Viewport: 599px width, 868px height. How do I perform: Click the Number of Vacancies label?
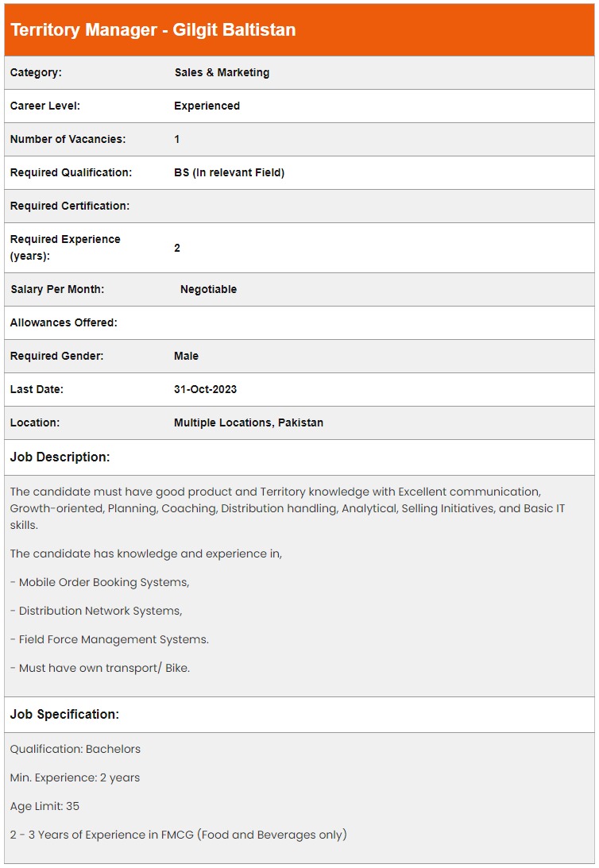(x=68, y=139)
